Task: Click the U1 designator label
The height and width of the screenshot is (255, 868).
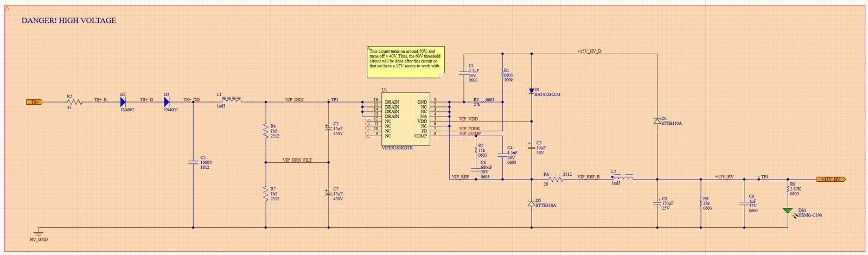Action: pos(384,90)
